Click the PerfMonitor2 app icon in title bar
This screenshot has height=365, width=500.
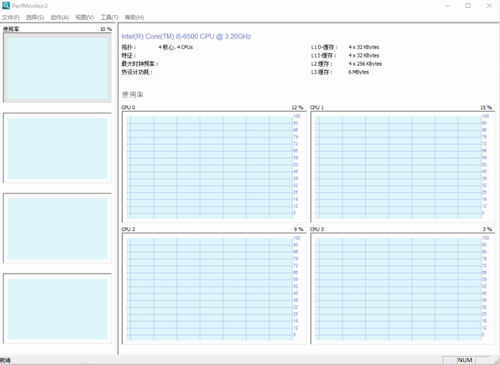(6, 6)
